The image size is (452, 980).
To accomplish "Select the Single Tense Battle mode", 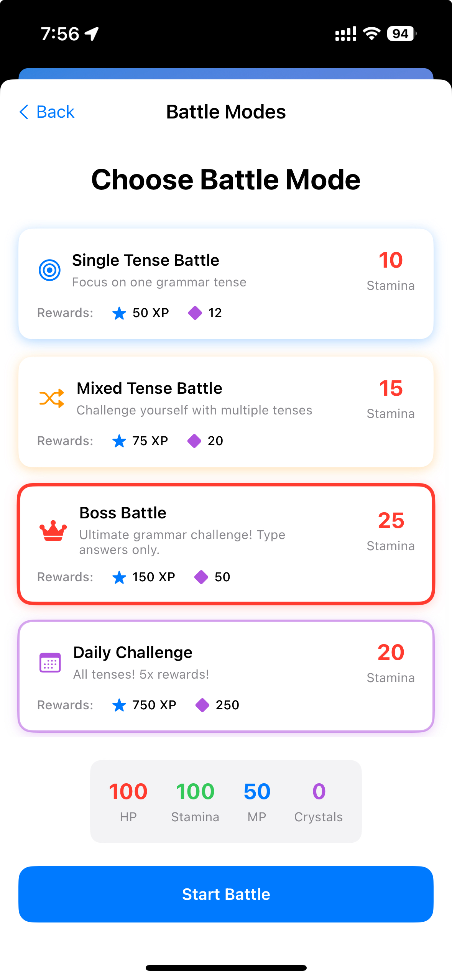I will [226, 284].
